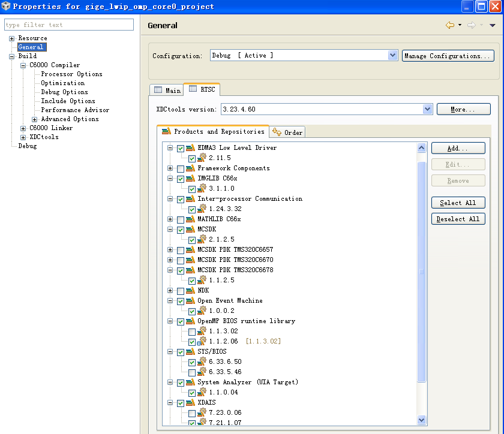Click the version 3.1.1.0 gear icon
Viewport: 504px width, 434px height.
point(202,188)
